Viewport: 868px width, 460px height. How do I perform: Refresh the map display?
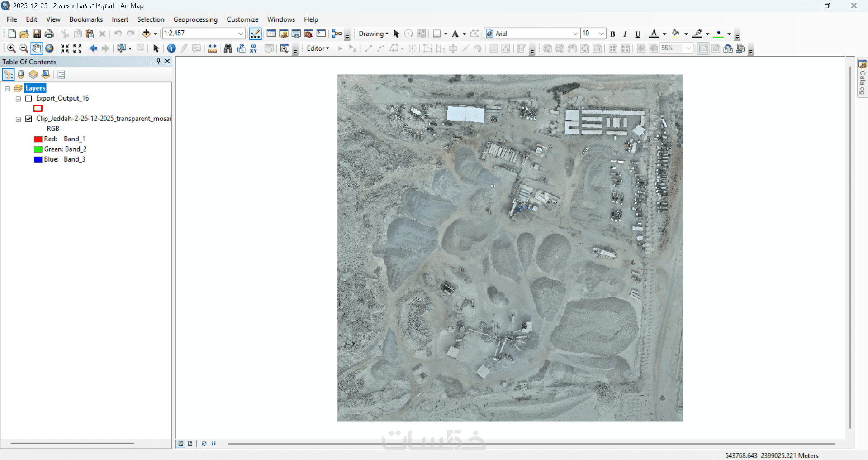coord(204,444)
